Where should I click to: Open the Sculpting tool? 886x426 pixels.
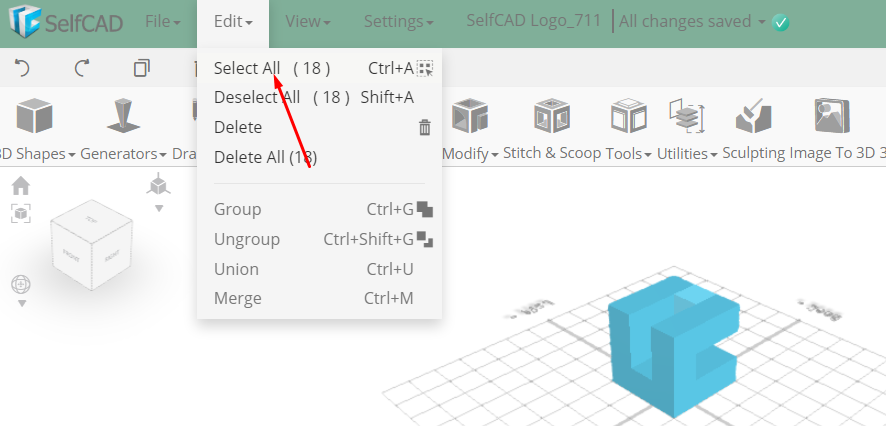click(752, 117)
